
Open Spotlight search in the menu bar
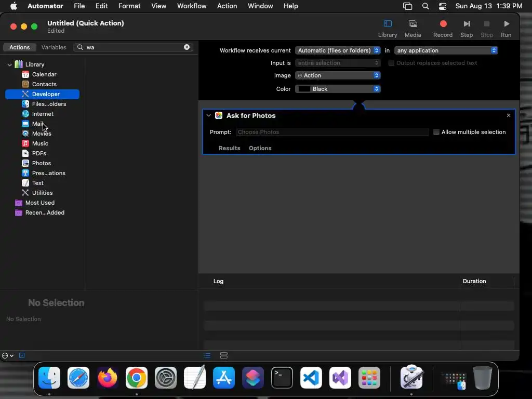point(425,6)
